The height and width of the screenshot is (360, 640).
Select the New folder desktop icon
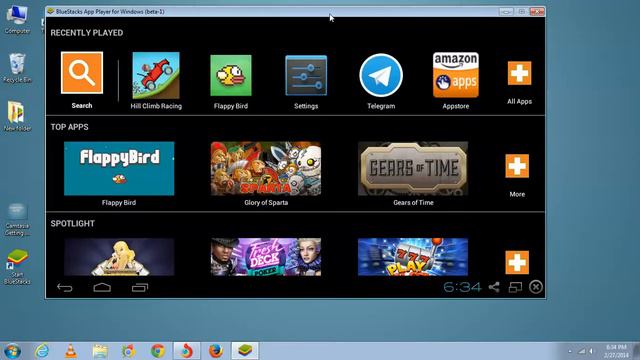(17, 116)
